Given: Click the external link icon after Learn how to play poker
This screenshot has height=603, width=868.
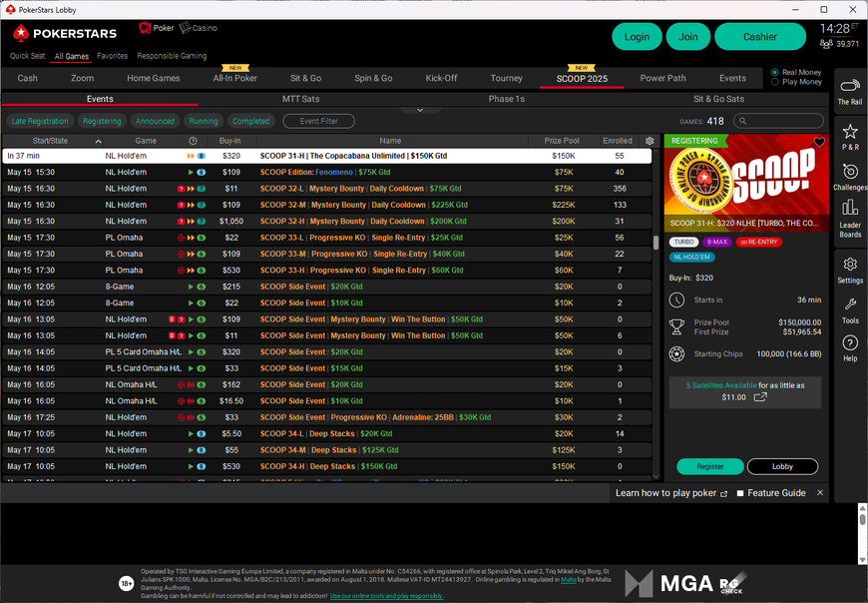Looking at the screenshot, I should coord(723,494).
